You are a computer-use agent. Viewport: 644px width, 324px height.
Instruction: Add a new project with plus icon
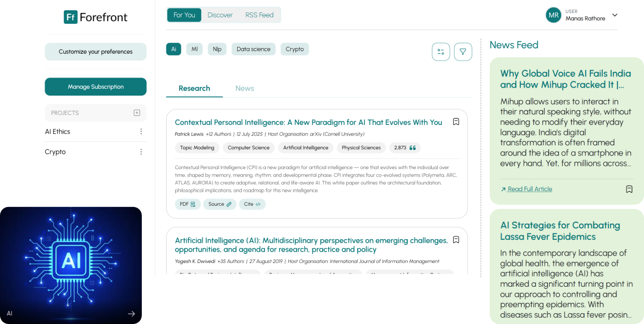click(137, 113)
